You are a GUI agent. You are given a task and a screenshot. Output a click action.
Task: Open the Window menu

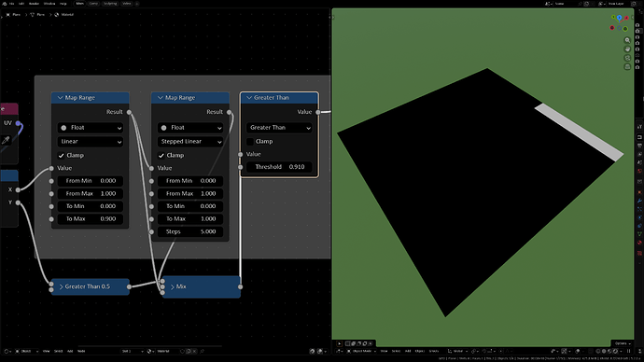pos(49,4)
